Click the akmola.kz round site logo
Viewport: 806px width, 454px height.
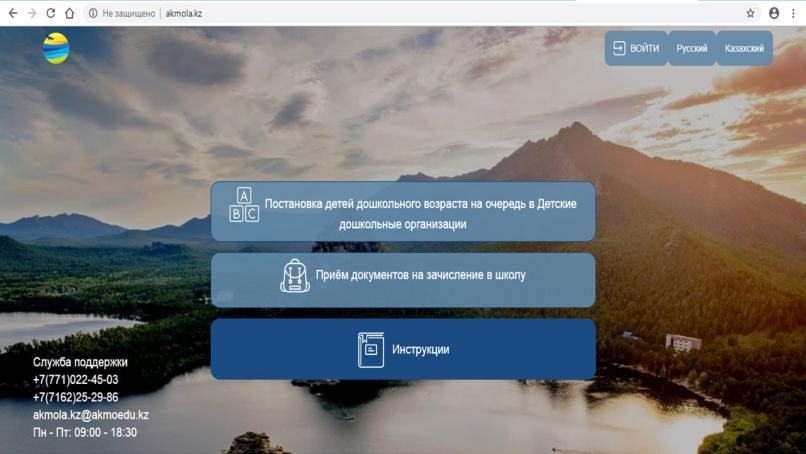tap(56, 48)
